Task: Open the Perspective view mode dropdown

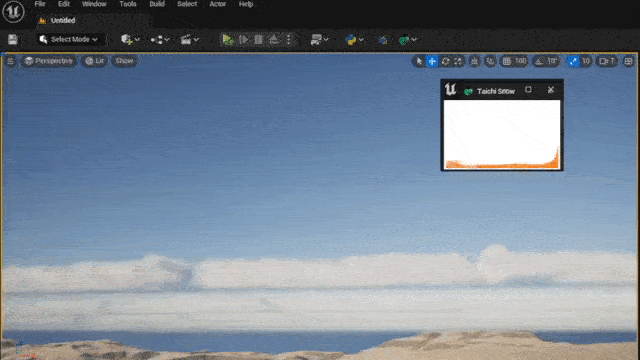Action: click(x=49, y=61)
